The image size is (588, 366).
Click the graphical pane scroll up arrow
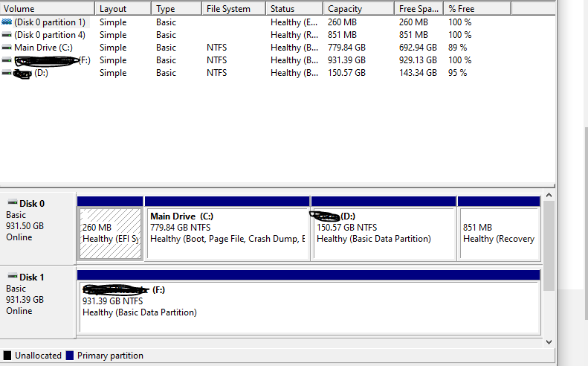(x=549, y=195)
